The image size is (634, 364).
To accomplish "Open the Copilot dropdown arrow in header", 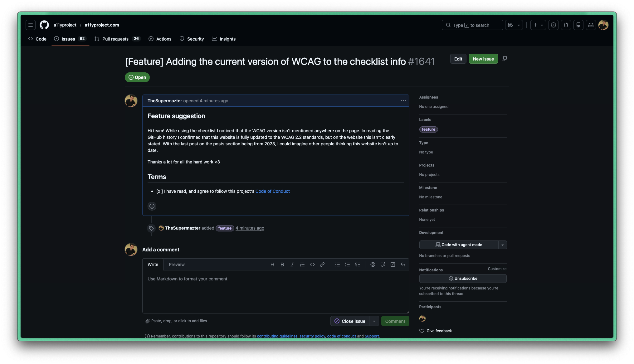I will coord(519,25).
